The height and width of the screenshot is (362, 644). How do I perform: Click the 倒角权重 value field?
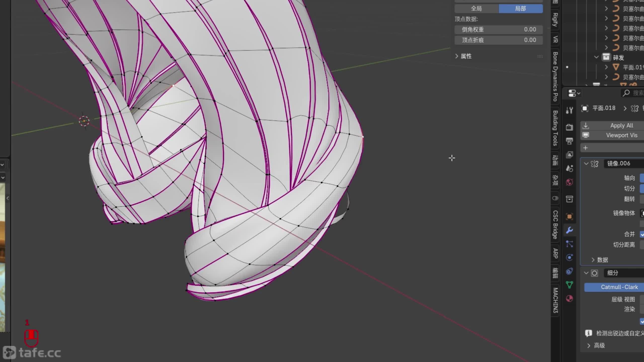click(x=498, y=30)
